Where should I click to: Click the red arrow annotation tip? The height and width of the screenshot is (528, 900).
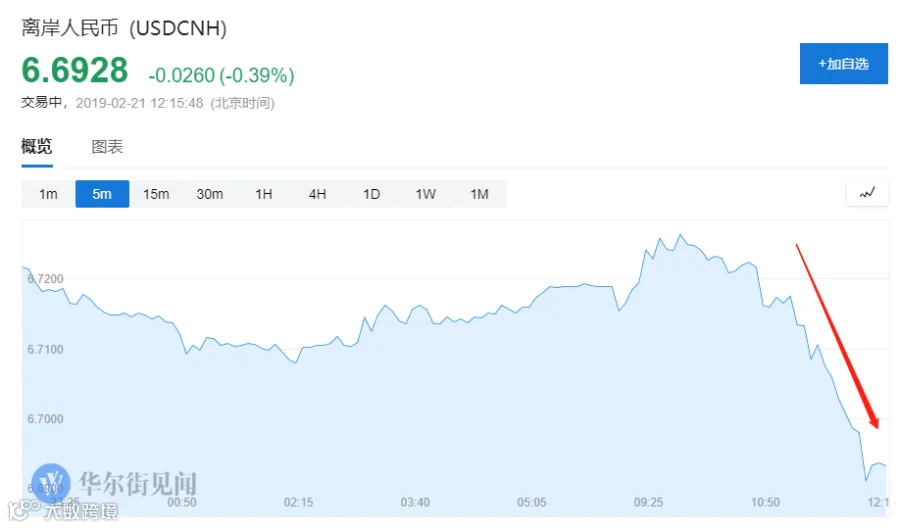click(876, 425)
